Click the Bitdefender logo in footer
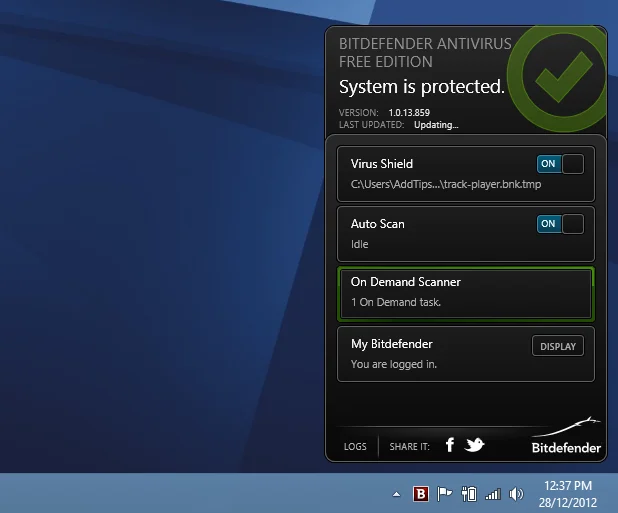The image size is (618, 513). (566, 436)
